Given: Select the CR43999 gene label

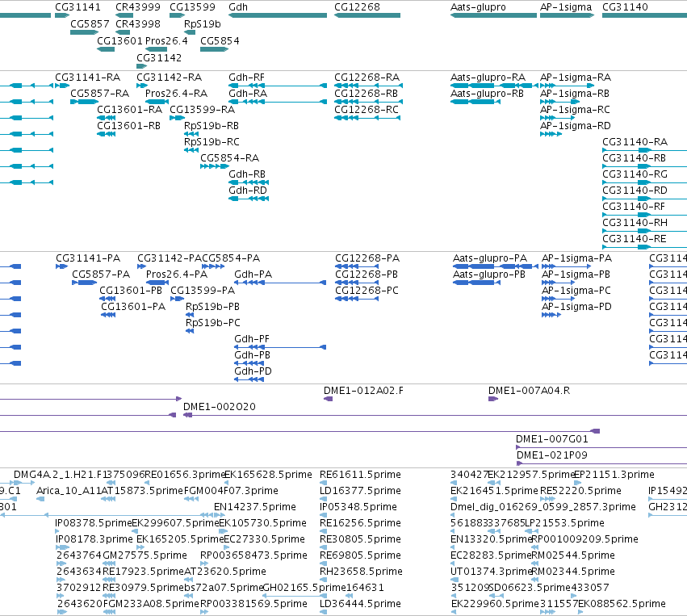Looking at the screenshot, I should (x=138, y=7).
